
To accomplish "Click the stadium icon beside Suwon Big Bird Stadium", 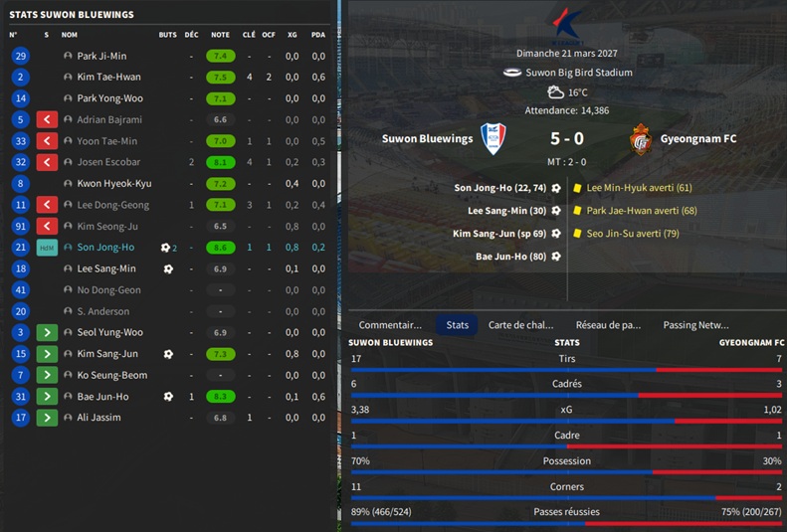I will point(512,73).
